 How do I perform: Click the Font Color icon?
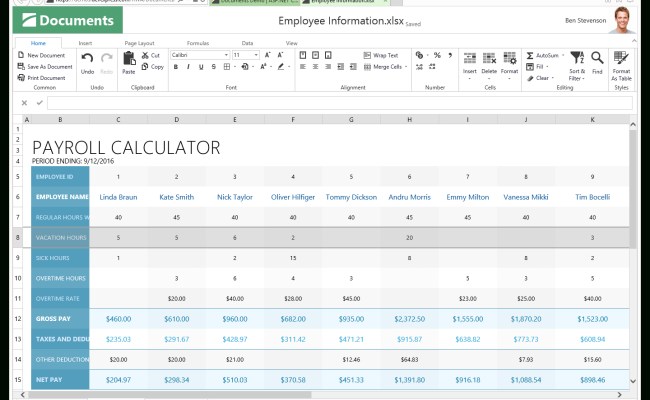click(x=263, y=67)
